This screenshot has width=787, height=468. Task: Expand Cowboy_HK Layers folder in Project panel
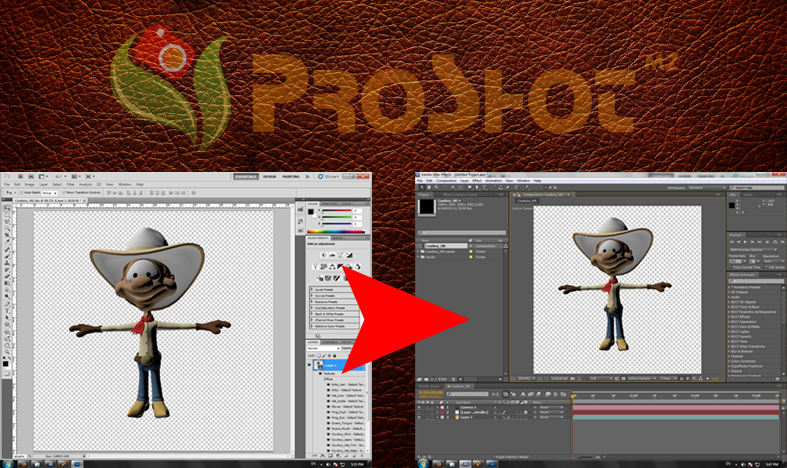(419, 252)
